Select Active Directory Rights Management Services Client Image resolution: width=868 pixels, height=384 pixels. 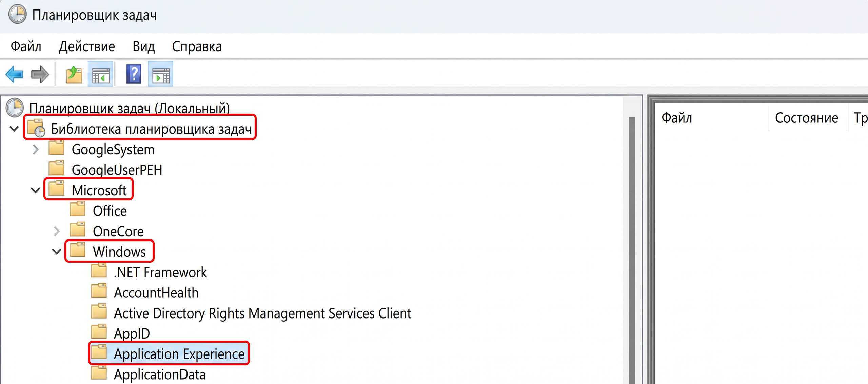click(x=263, y=313)
